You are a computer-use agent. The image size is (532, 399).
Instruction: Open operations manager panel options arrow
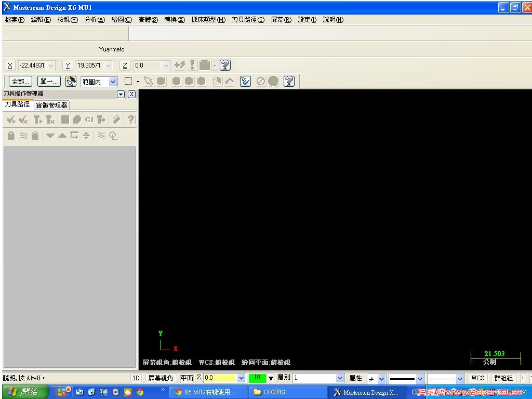(x=121, y=95)
